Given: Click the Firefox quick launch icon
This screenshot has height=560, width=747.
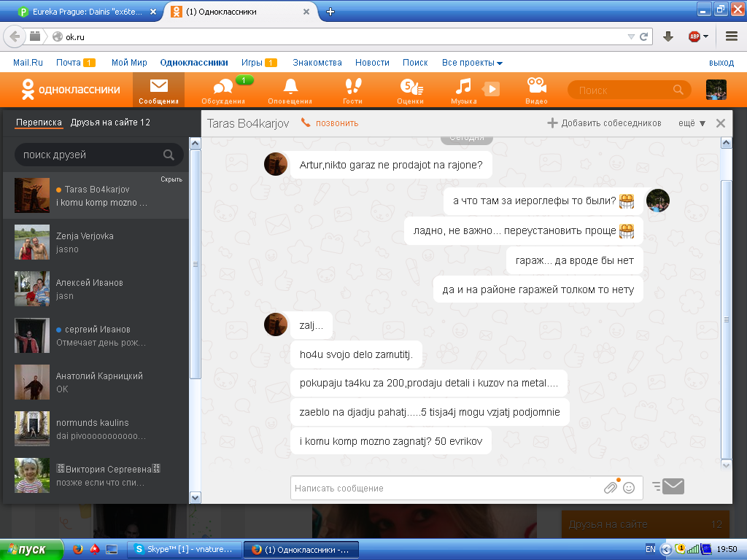Looking at the screenshot, I should [77, 549].
